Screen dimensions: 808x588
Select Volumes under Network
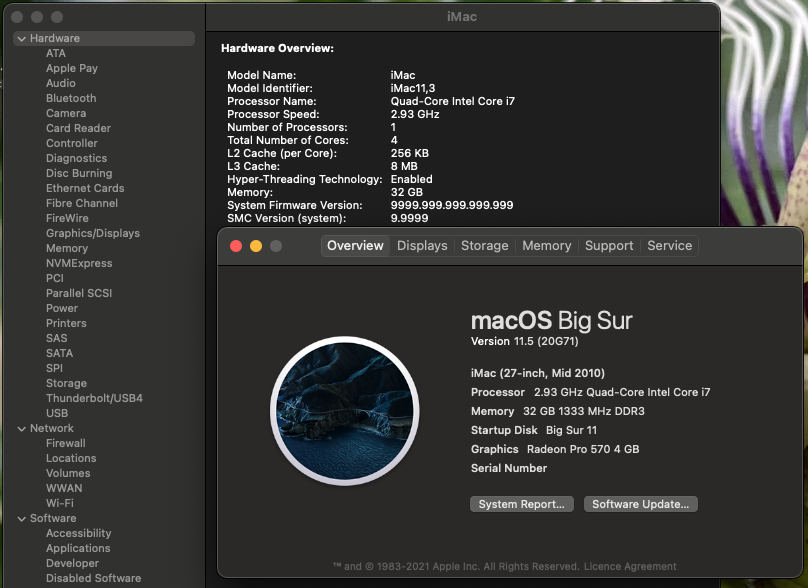(68, 473)
